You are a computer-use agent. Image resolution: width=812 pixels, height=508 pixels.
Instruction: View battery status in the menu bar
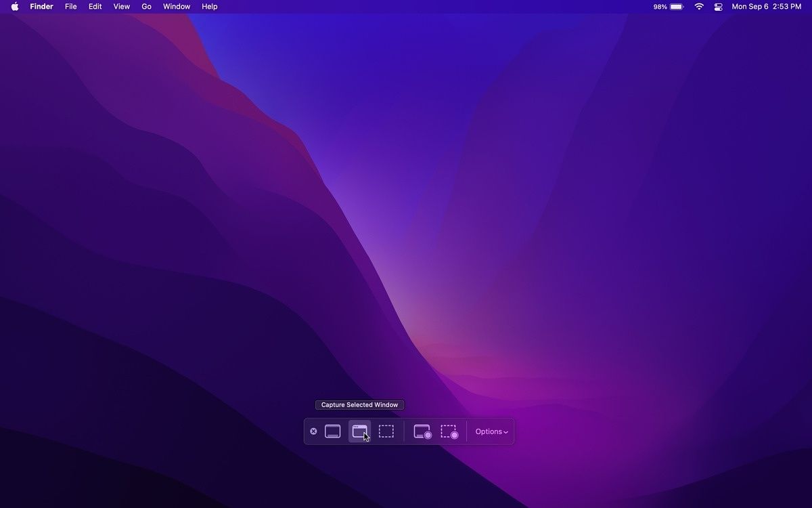(x=669, y=6)
